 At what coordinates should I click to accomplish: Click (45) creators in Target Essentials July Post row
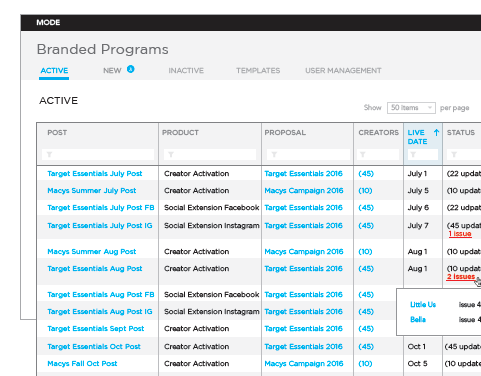tap(366, 174)
